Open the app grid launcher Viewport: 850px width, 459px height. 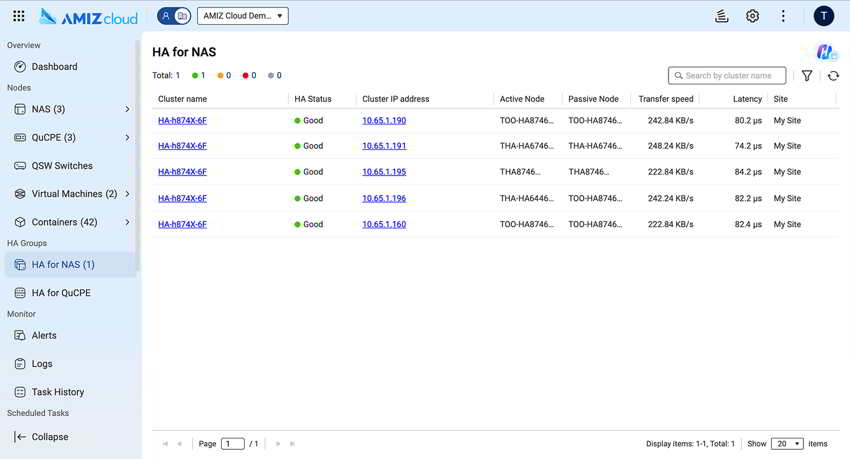[x=19, y=16]
